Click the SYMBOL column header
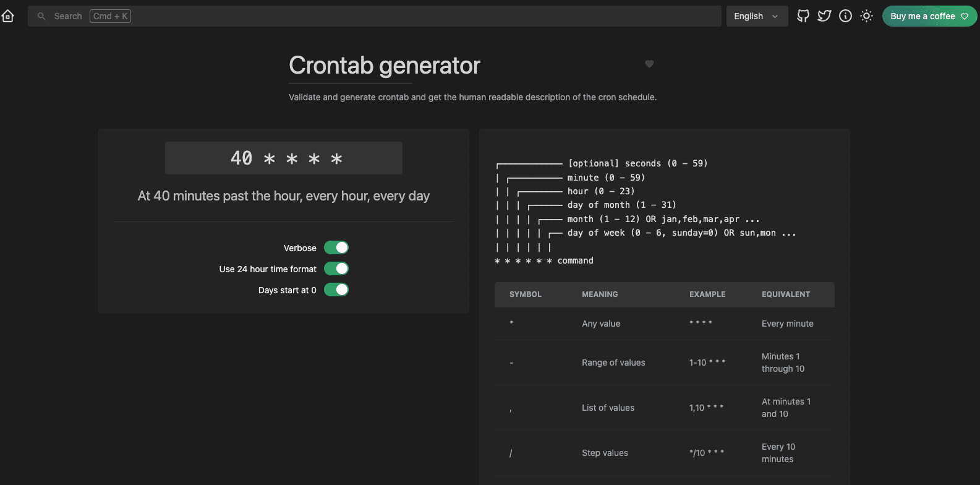The height and width of the screenshot is (485, 980). pos(526,294)
